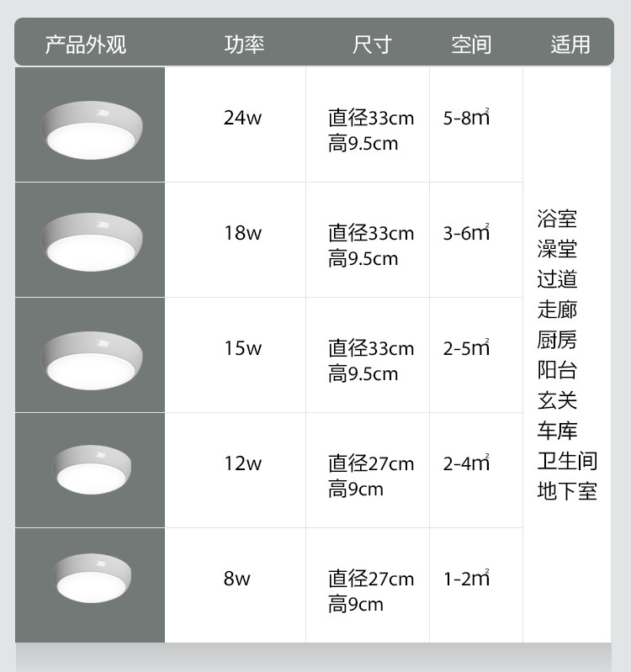Click the 厨房 usage label
This screenshot has height=672, width=631.
557,340
